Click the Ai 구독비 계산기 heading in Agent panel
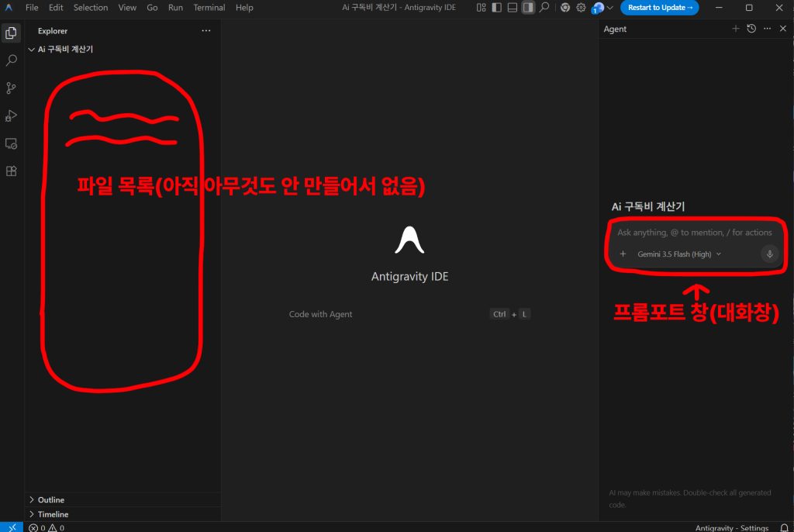Image resolution: width=794 pixels, height=532 pixels. click(647, 207)
